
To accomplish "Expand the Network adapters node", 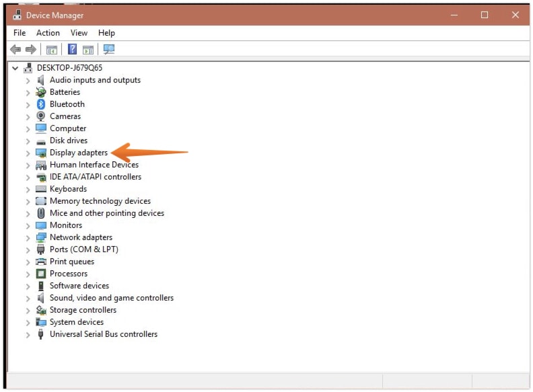I will tap(28, 238).
